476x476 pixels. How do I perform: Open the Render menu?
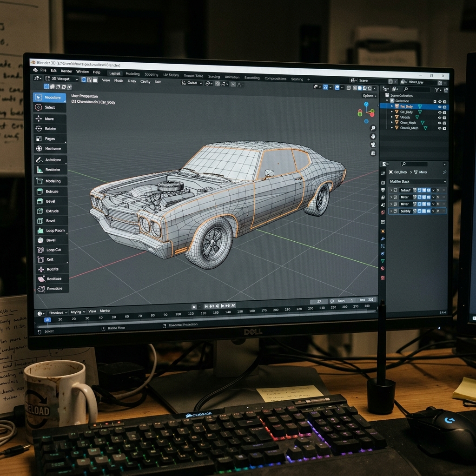click(x=66, y=71)
